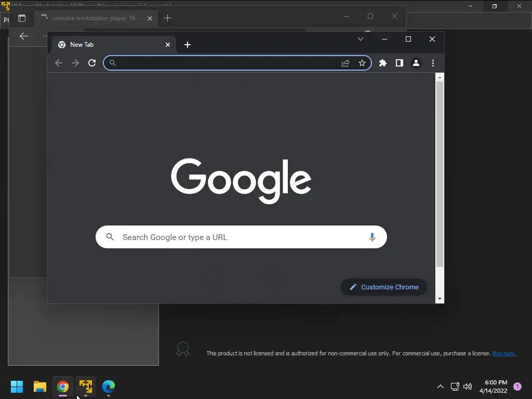The width and height of the screenshot is (532, 399).
Task: Open the notification badge showing 1
Action: coord(517,387)
